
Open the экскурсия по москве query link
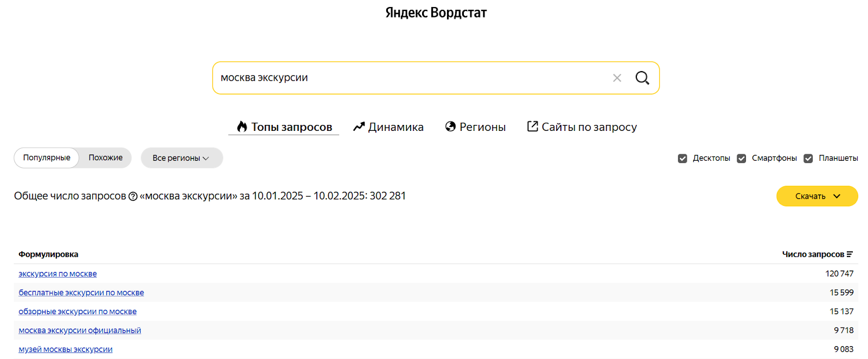pyautogui.click(x=58, y=273)
